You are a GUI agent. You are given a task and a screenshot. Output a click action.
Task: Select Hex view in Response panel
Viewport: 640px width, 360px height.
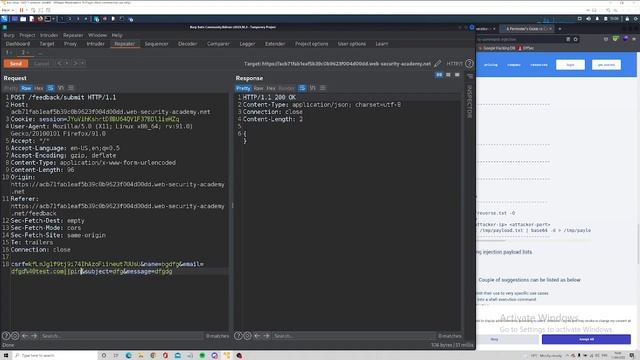click(x=271, y=88)
